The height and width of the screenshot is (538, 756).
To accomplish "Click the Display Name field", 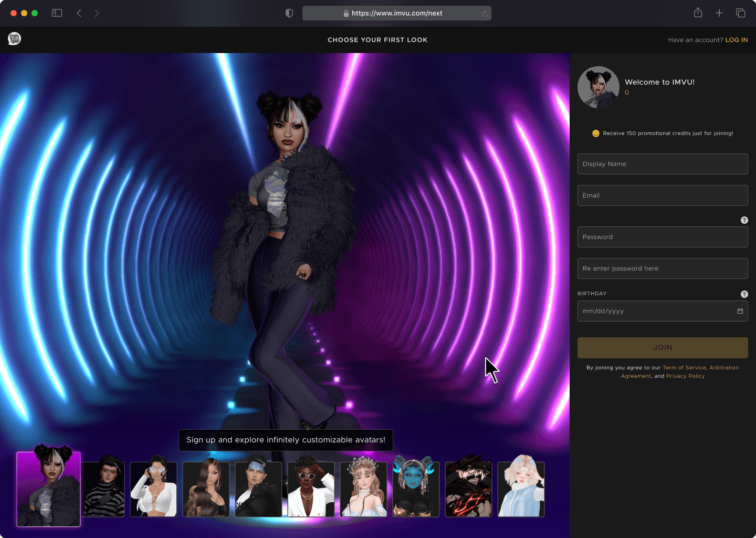I will pos(663,164).
